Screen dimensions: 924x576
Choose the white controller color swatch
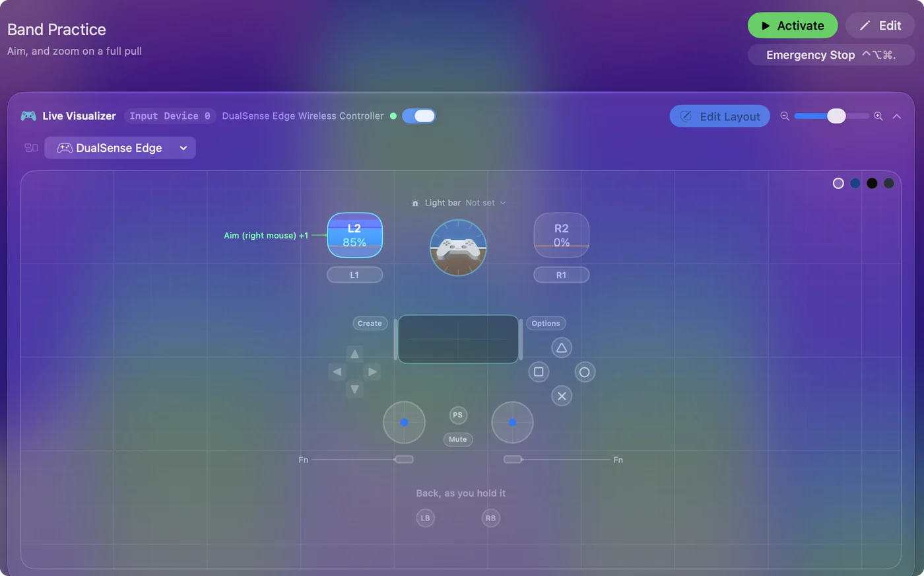point(838,184)
